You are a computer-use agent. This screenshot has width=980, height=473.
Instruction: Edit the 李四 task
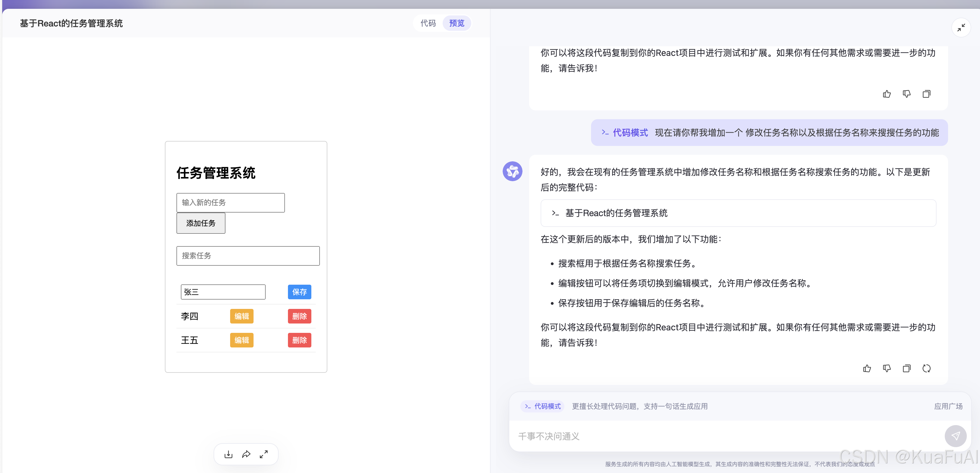pos(242,316)
